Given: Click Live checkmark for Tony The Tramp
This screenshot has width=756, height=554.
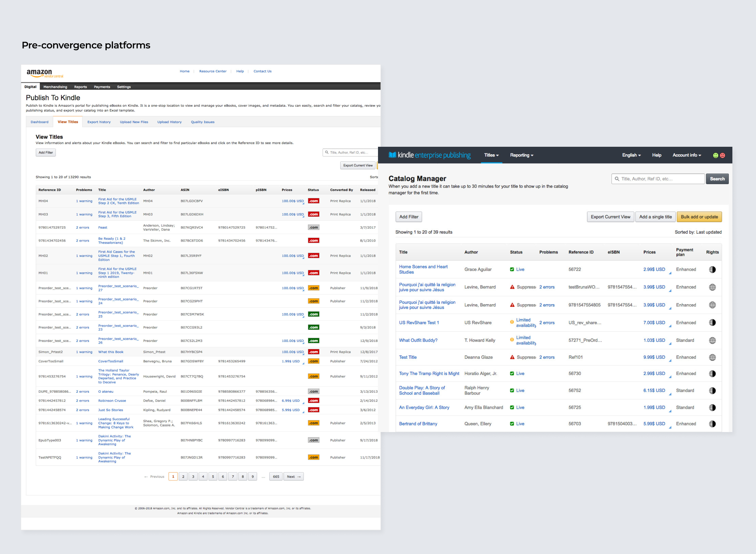Looking at the screenshot, I should 512,373.
